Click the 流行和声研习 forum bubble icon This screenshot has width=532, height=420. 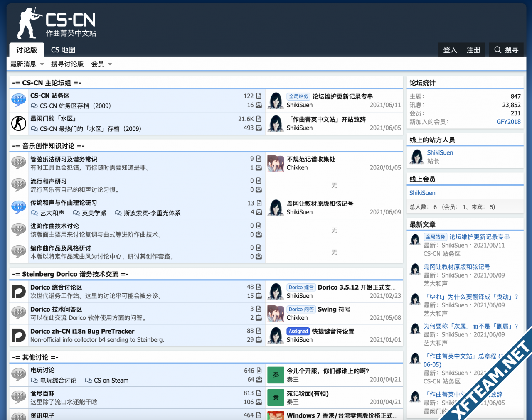(x=19, y=185)
